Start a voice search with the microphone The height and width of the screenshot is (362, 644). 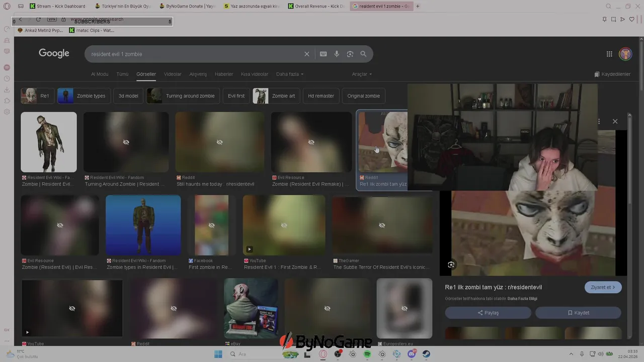(337, 54)
